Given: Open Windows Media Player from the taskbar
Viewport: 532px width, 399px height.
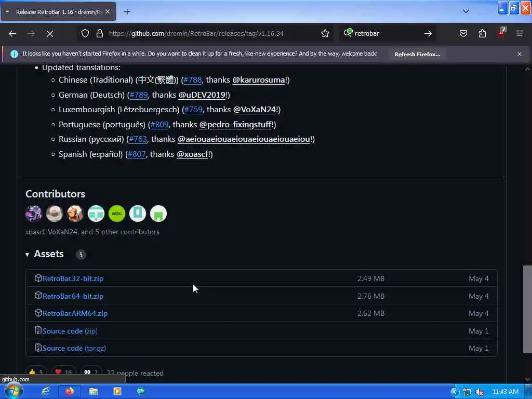Looking at the screenshot, I should click(117, 392).
